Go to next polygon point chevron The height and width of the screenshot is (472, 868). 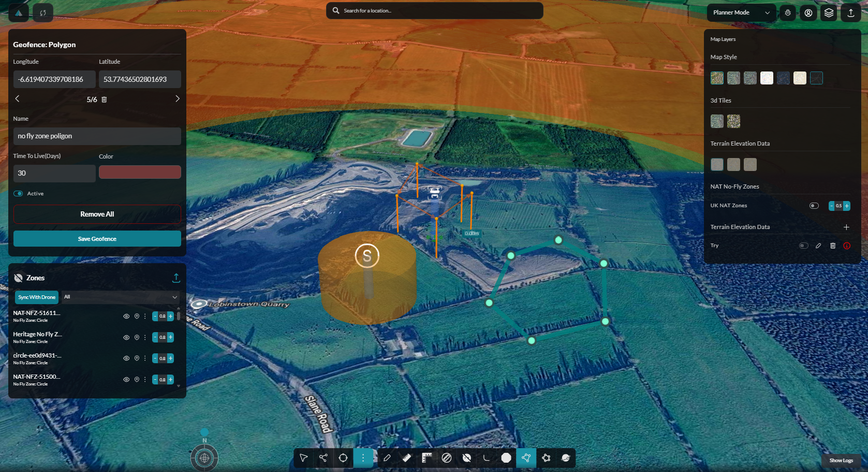point(178,99)
